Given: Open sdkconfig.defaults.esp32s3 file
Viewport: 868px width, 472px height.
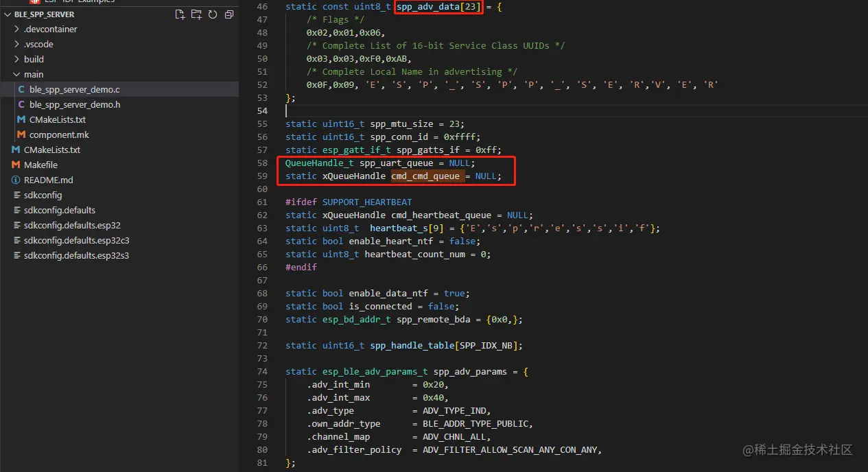Looking at the screenshot, I should pyautogui.click(x=119, y=255).
